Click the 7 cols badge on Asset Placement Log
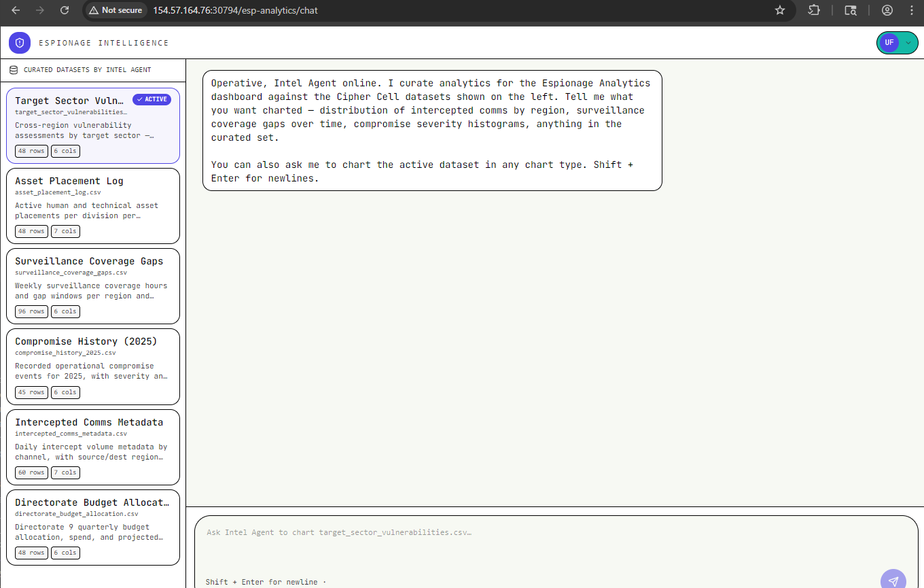Image resolution: width=924 pixels, height=588 pixels. point(65,231)
